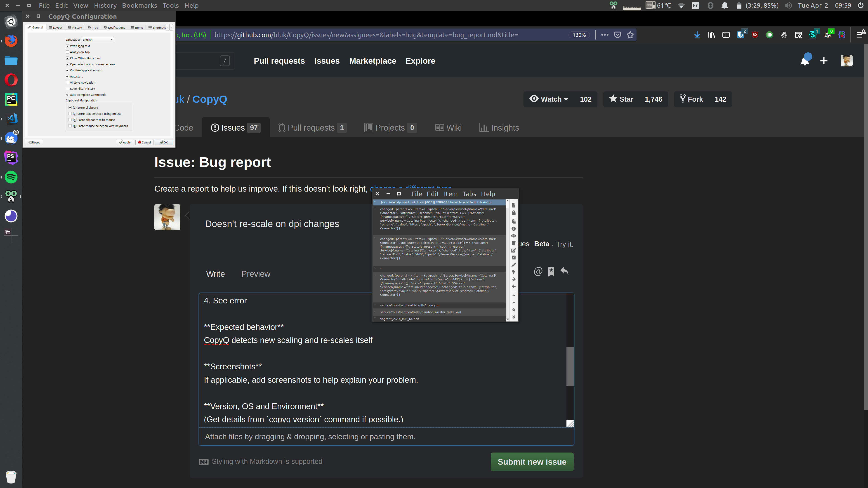This screenshot has width=868, height=488.
Task: Open the plus create-new menu on GitHub
Action: coord(824,61)
